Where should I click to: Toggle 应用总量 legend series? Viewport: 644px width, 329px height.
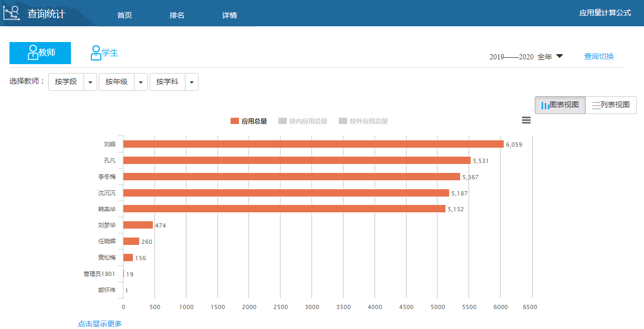click(x=248, y=121)
